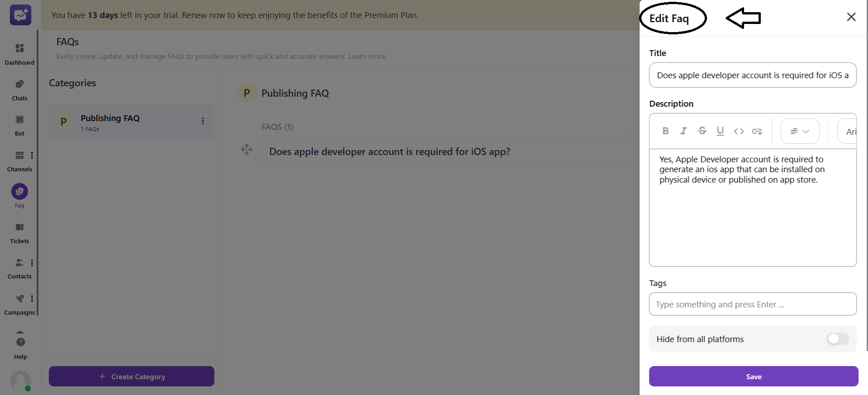Open the Dashboard sidebar item
This screenshot has height=395, width=868.
click(x=19, y=54)
